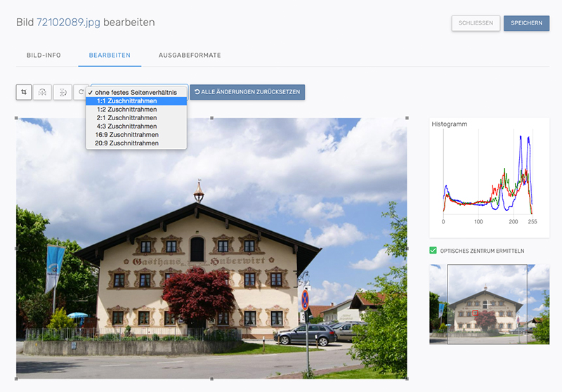Reset all changes with 'Alle Änderungen zurücksetzen'
This screenshot has height=392, width=562.
point(247,92)
